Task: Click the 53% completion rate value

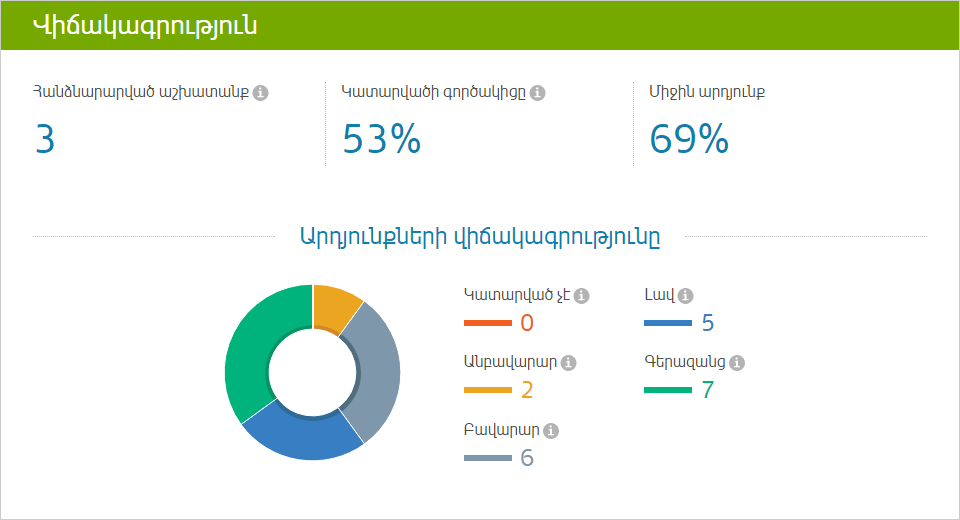Action: [381, 138]
